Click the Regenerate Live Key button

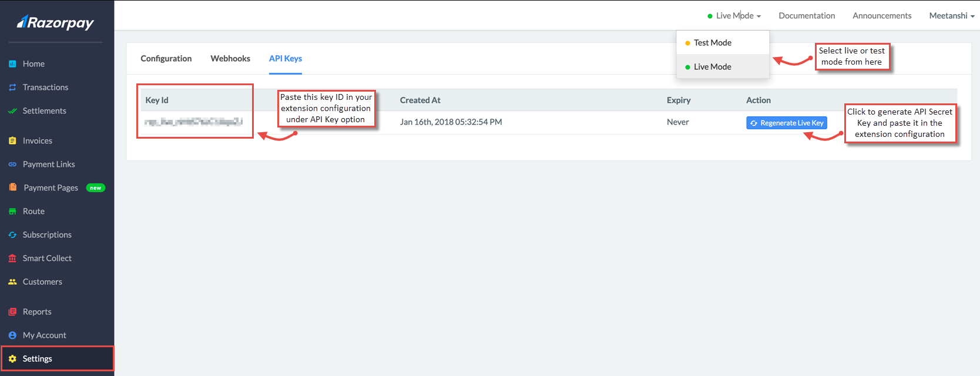tap(787, 123)
